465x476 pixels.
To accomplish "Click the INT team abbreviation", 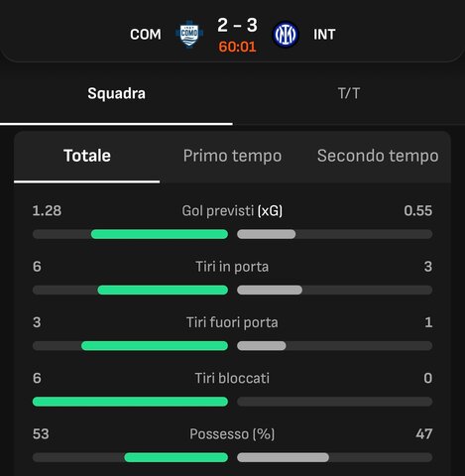I will tap(324, 35).
